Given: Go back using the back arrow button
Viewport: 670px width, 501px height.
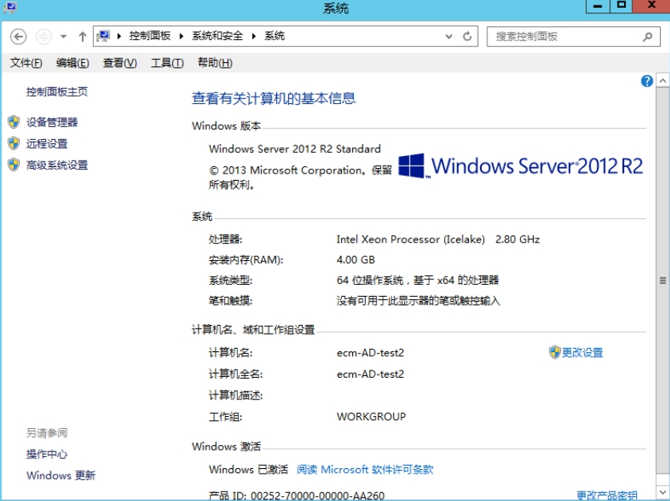Looking at the screenshot, I should click(18, 37).
